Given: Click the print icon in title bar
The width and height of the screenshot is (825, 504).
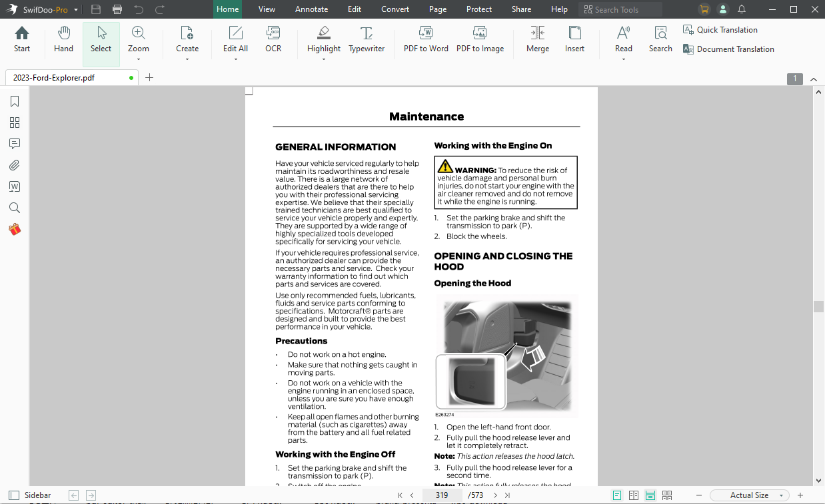Looking at the screenshot, I should point(117,9).
